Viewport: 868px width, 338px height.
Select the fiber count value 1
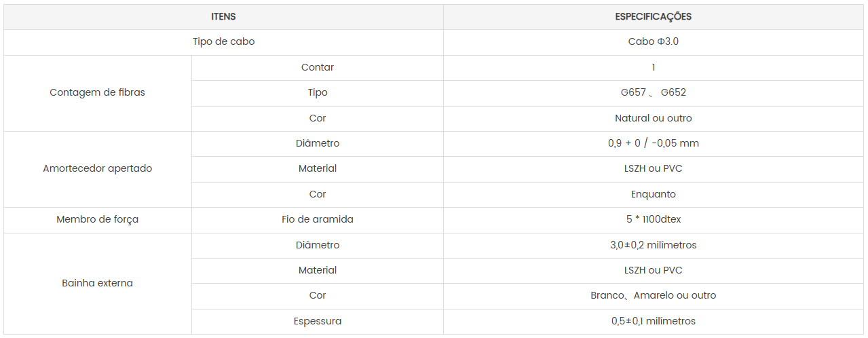(x=653, y=67)
